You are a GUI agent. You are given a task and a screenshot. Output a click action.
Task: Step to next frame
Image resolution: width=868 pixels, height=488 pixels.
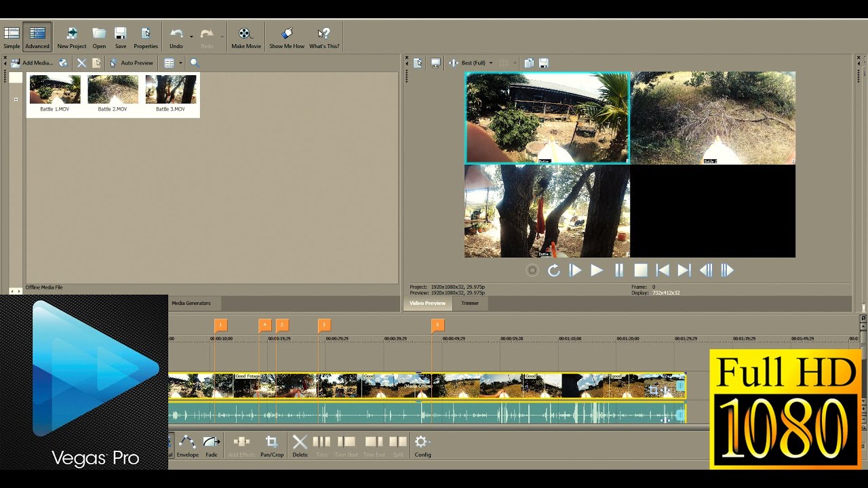coord(727,270)
